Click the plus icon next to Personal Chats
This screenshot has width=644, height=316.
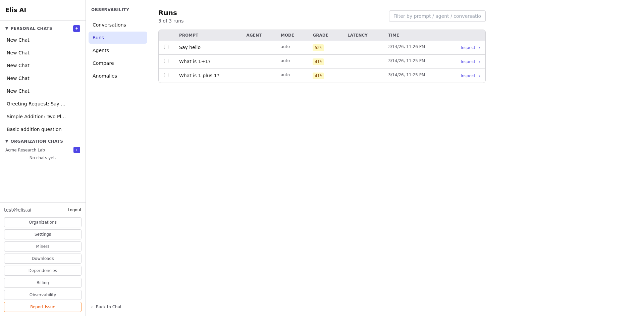pyautogui.click(x=76, y=29)
